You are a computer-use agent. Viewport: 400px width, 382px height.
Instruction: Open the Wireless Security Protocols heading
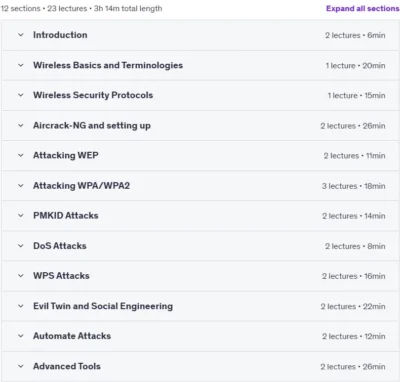(x=93, y=95)
